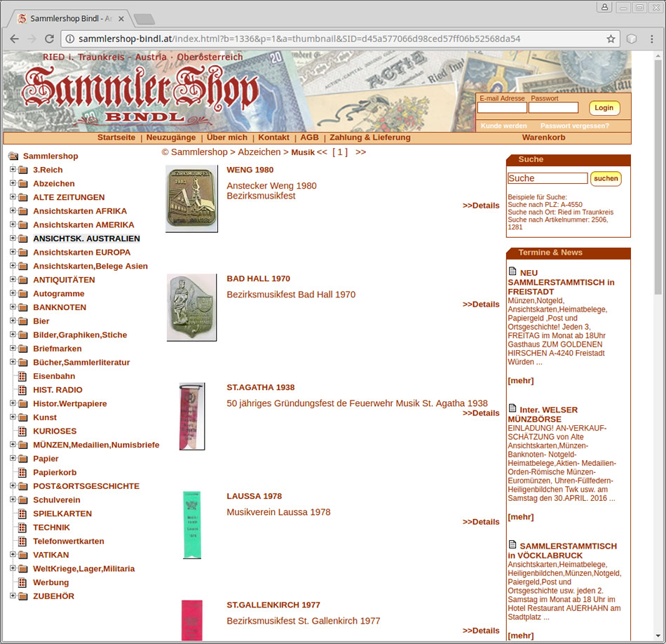Click the folder icon next to Briefmarken
Viewport: 666px width, 644px height.
tap(23, 349)
